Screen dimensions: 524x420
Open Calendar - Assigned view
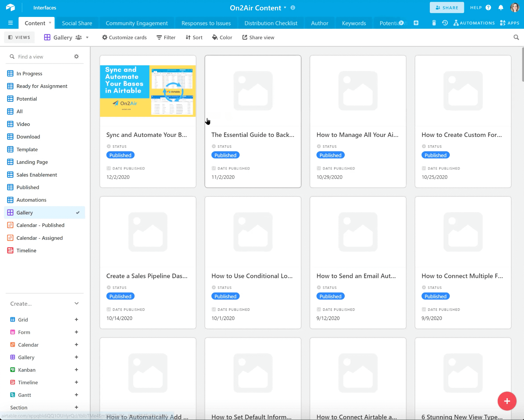coord(44,238)
